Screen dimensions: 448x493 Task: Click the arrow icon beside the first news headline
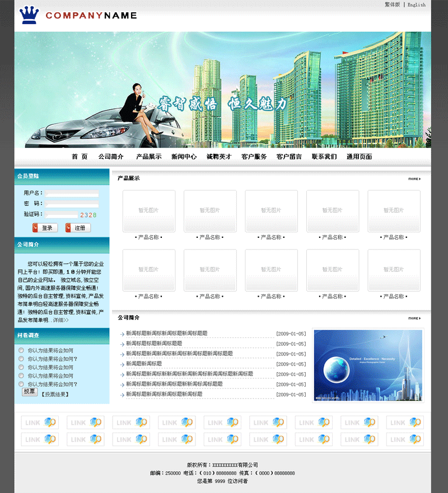click(x=122, y=334)
